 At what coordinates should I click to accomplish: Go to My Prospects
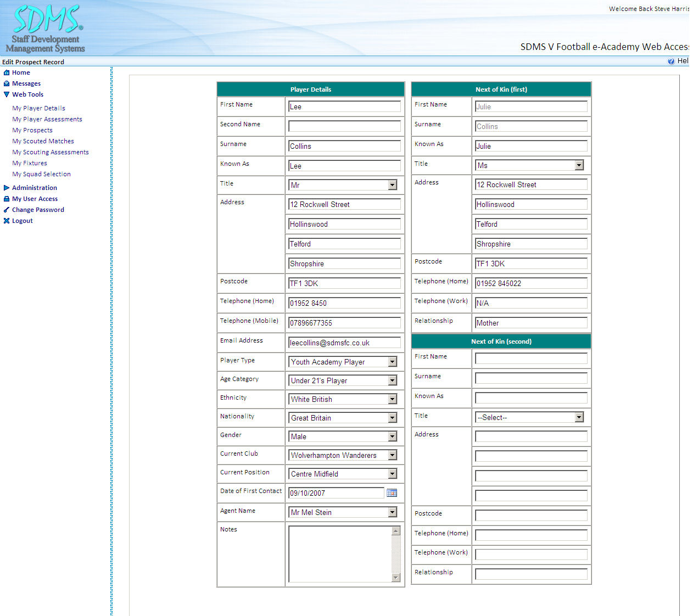click(x=32, y=130)
